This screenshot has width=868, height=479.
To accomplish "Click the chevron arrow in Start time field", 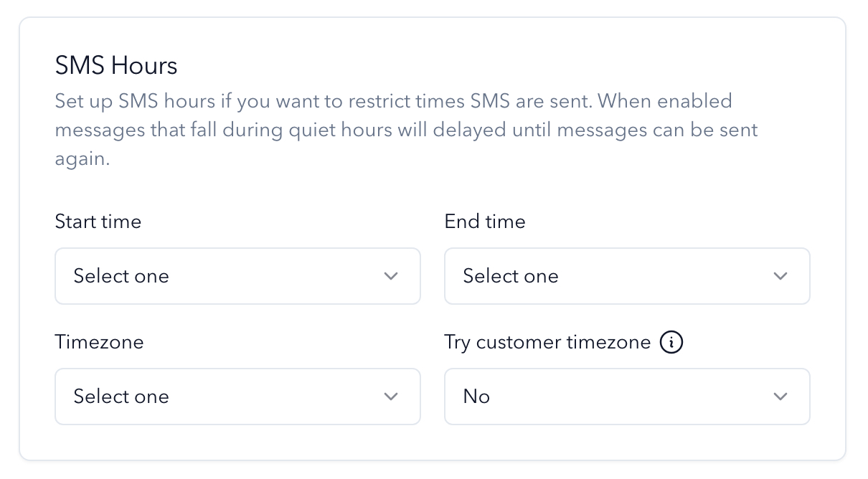I will pyautogui.click(x=391, y=276).
